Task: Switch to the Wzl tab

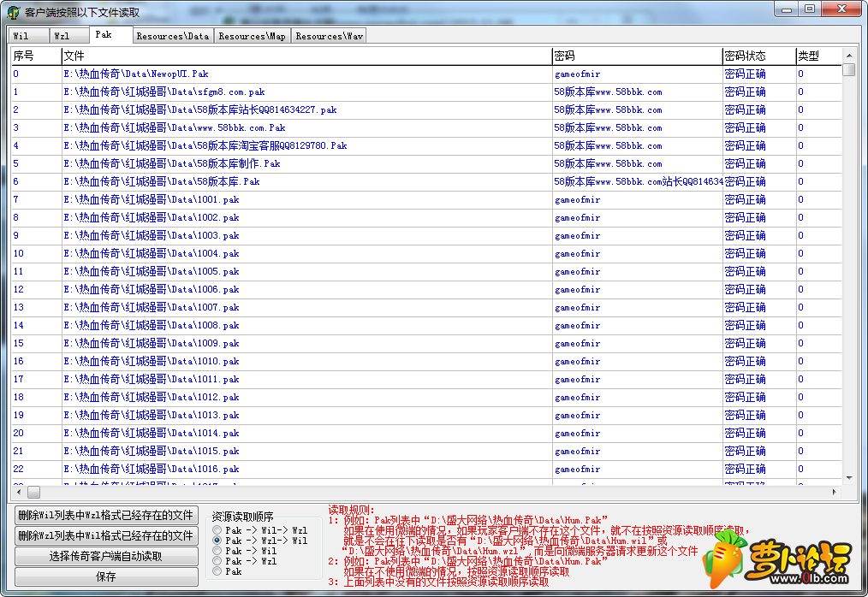Action: 69,36
